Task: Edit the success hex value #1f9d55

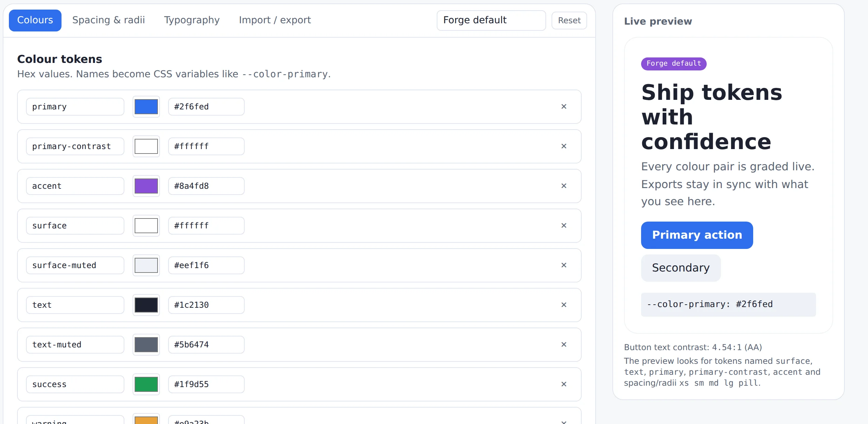Action: click(206, 384)
